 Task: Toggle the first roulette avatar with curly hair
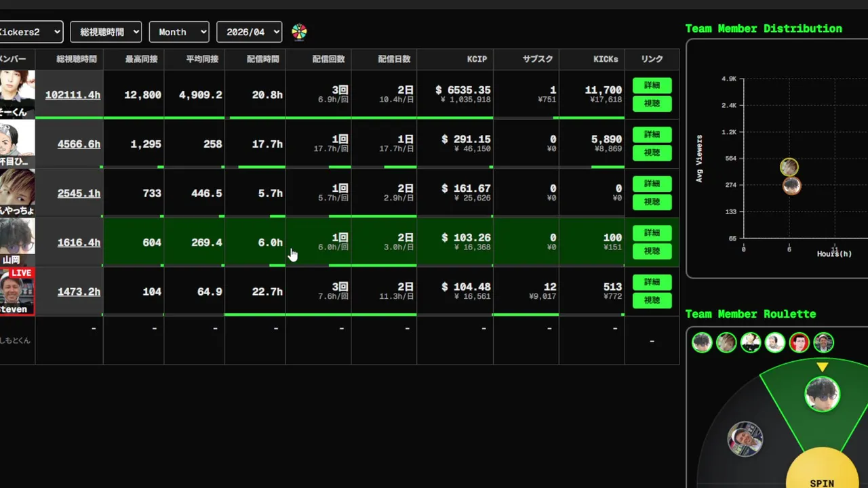point(702,342)
